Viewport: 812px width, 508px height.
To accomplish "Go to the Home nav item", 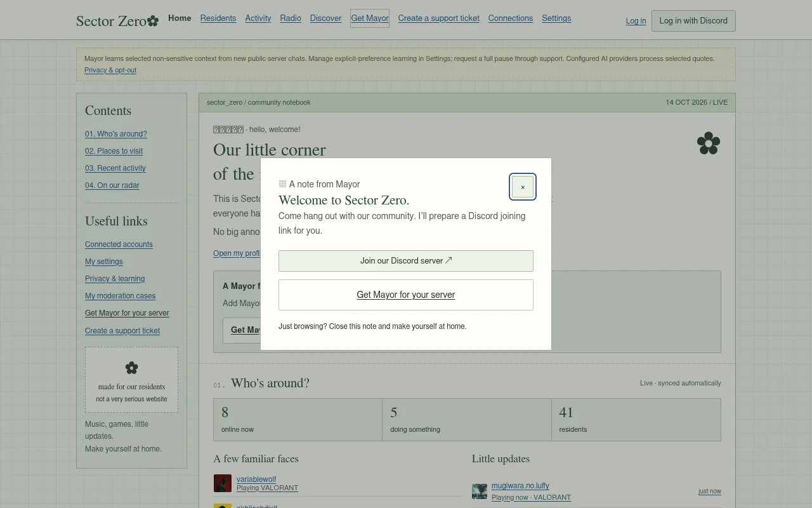I will tap(180, 18).
